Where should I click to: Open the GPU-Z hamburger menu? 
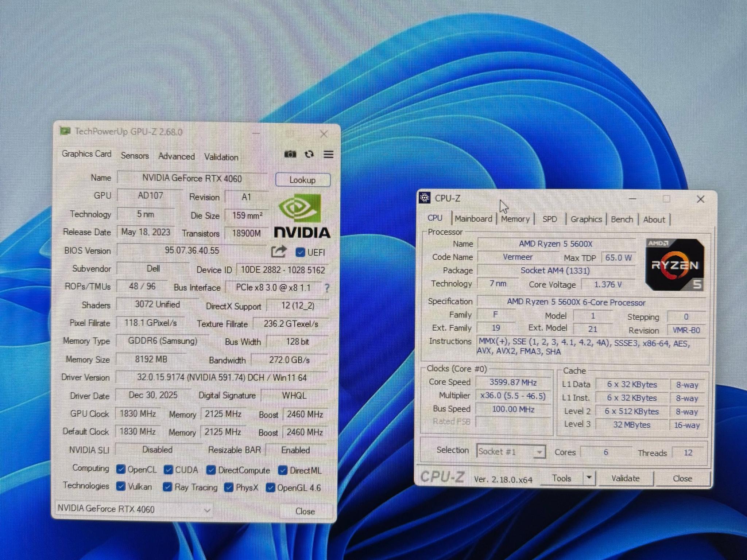point(329,155)
